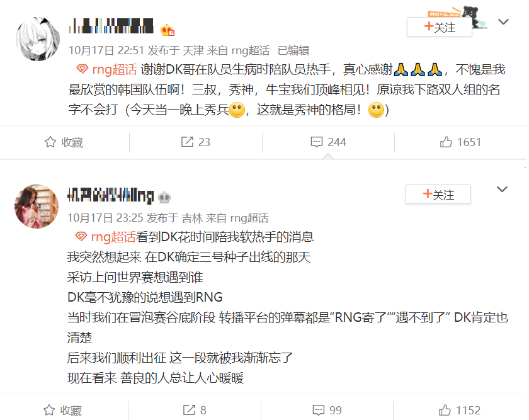Open the 99 comments on second post
Image resolution: width=529 pixels, height=420 pixels.
click(319, 410)
